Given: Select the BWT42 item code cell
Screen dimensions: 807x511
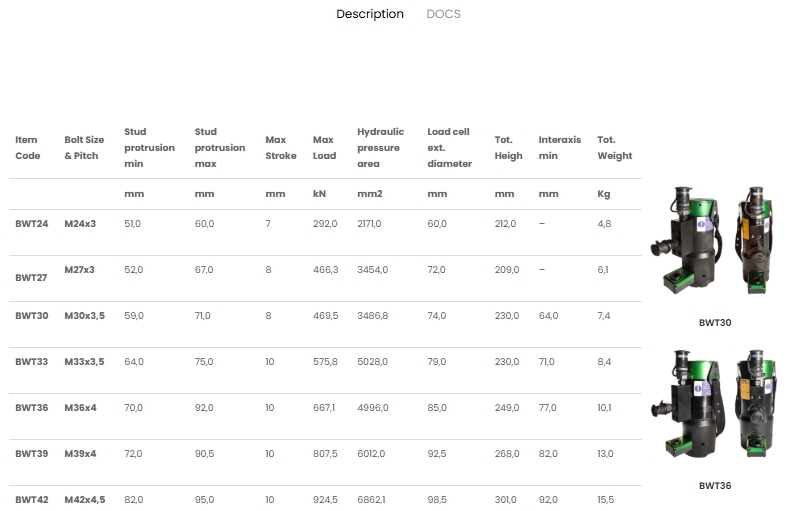Looking at the screenshot, I should (x=31, y=499).
